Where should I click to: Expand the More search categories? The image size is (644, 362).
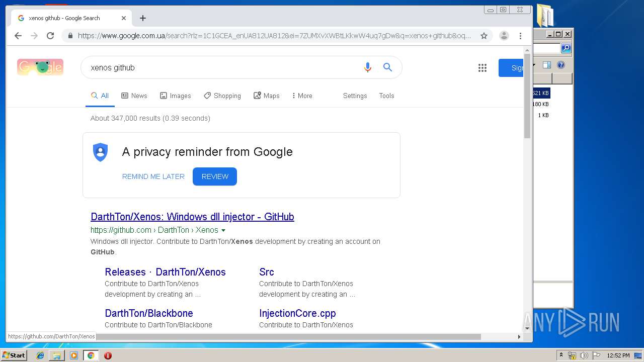pyautogui.click(x=302, y=96)
